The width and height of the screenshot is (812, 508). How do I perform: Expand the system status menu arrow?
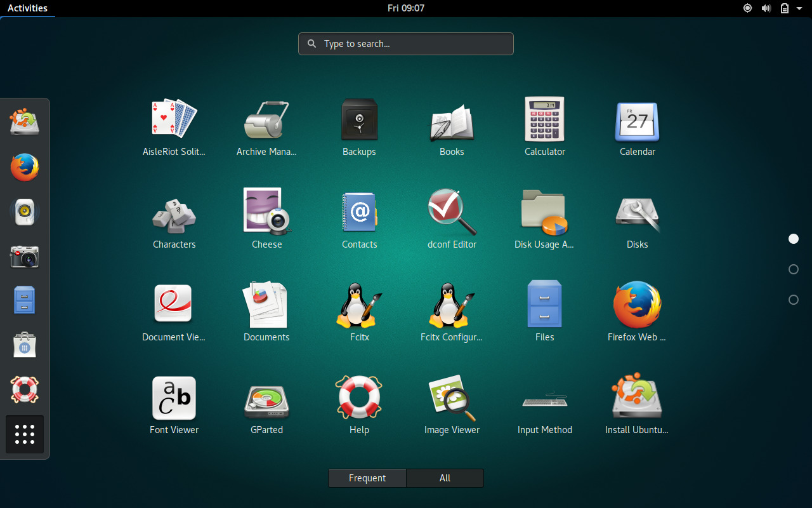pos(799,8)
